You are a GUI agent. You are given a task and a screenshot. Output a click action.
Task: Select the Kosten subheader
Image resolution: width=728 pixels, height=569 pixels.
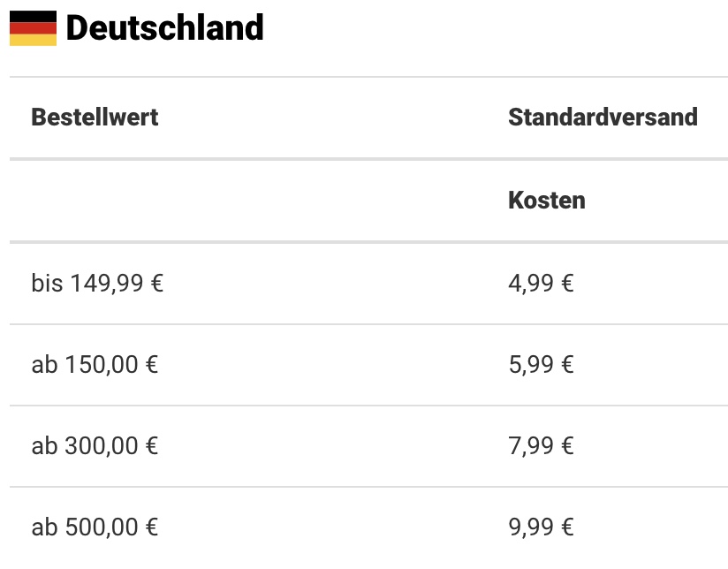tap(546, 200)
